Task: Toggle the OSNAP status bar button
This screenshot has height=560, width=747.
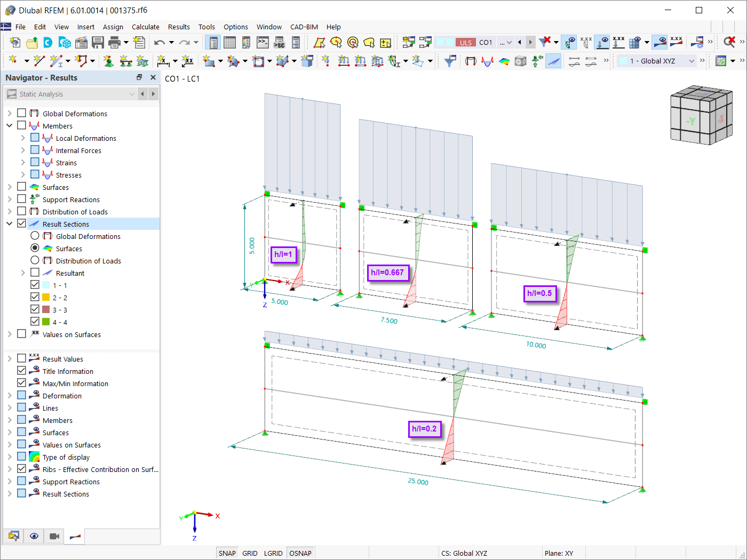Action: pos(300,553)
